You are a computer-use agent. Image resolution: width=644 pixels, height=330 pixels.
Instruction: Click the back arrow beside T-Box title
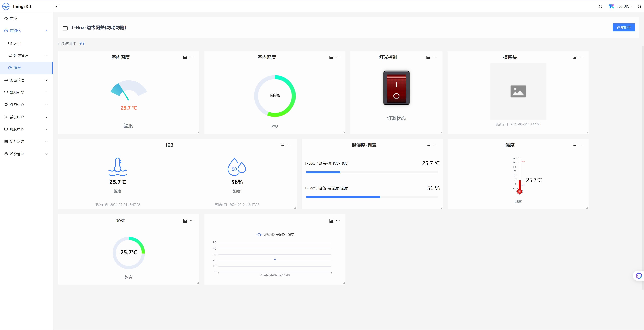coord(65,28)
